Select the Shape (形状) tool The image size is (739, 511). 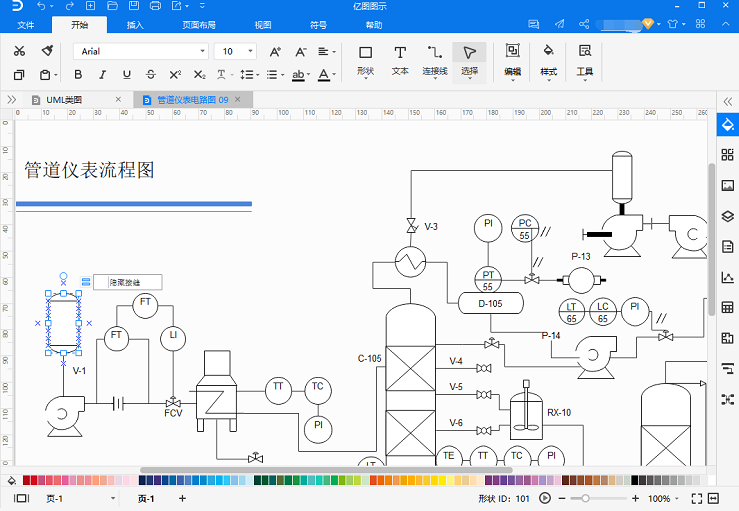point(365,61)
